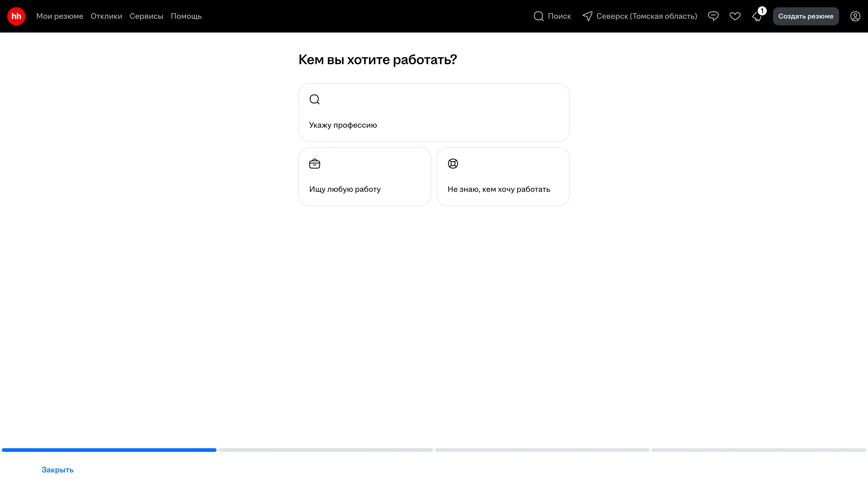Image resolution: width=868 pixels, height=488 pixels.
Task: Open the 'Помощь' menu
Action: (186, 16)
